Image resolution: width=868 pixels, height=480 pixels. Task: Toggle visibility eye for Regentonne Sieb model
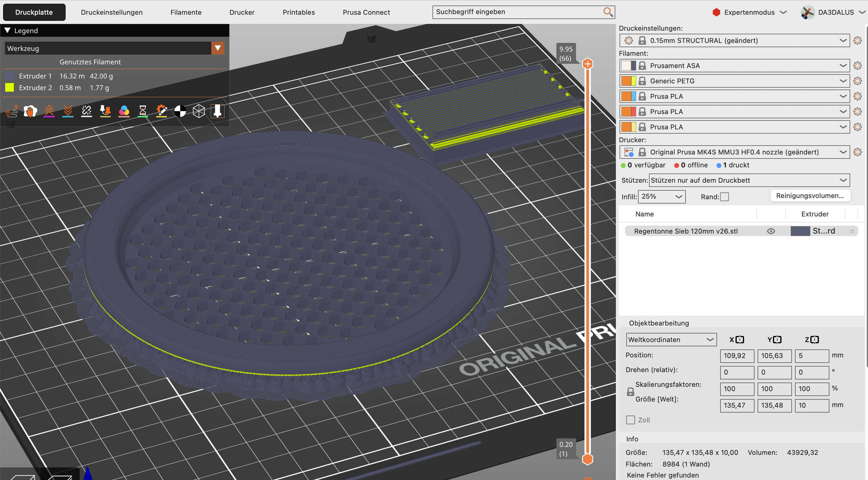pos(771,231)
